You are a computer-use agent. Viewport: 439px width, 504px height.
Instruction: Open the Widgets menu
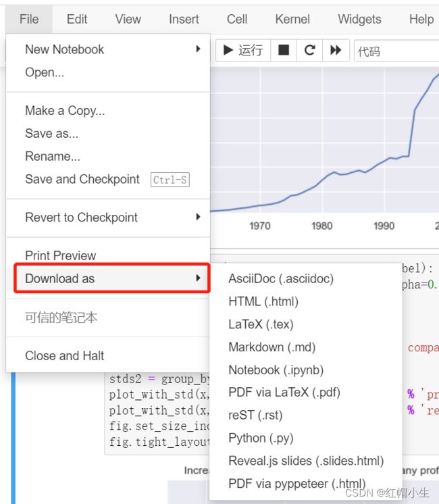[x=359, y=19]
